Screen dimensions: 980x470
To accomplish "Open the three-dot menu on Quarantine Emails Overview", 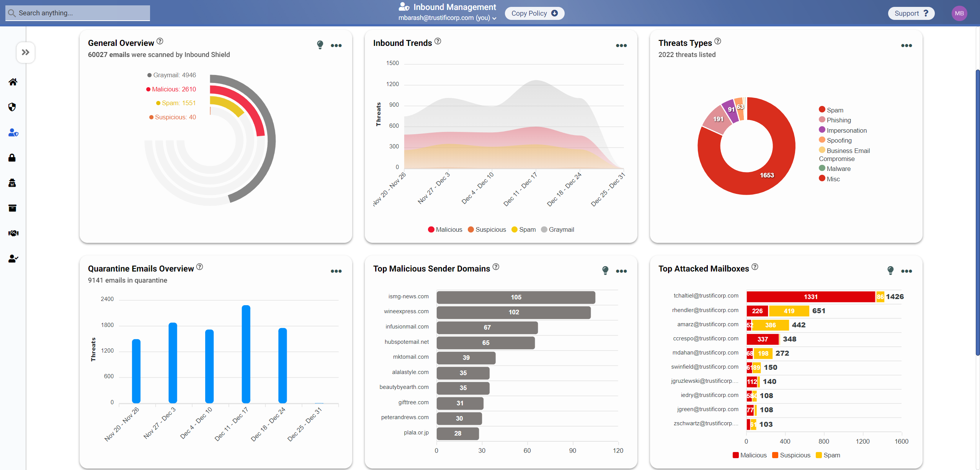I will click(336, 271).
